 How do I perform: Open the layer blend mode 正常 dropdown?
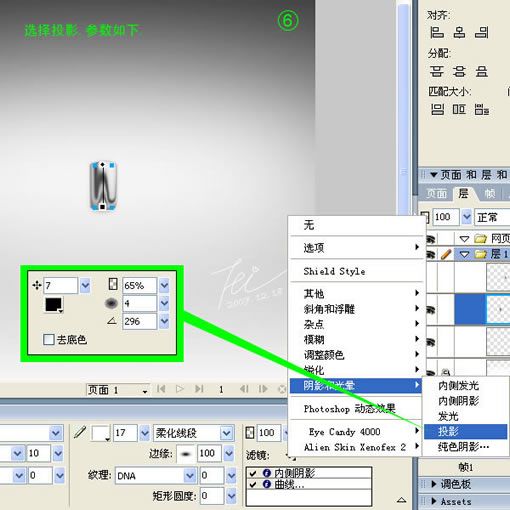coord(492,217)
